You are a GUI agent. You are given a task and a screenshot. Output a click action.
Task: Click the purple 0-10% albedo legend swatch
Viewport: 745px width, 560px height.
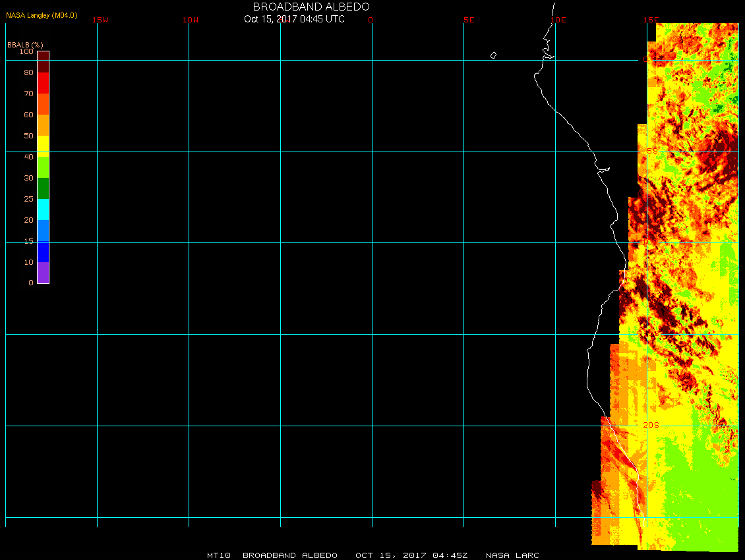point(43,273)
